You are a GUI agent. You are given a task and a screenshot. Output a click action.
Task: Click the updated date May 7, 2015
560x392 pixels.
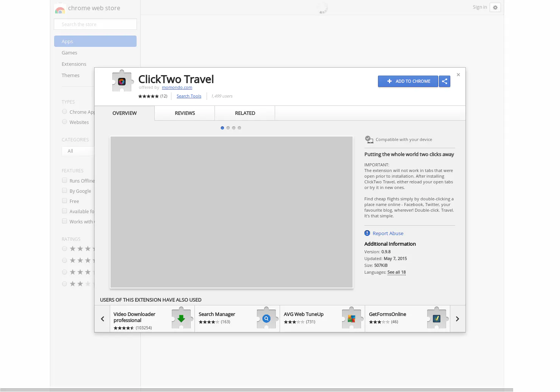[395, 259]
